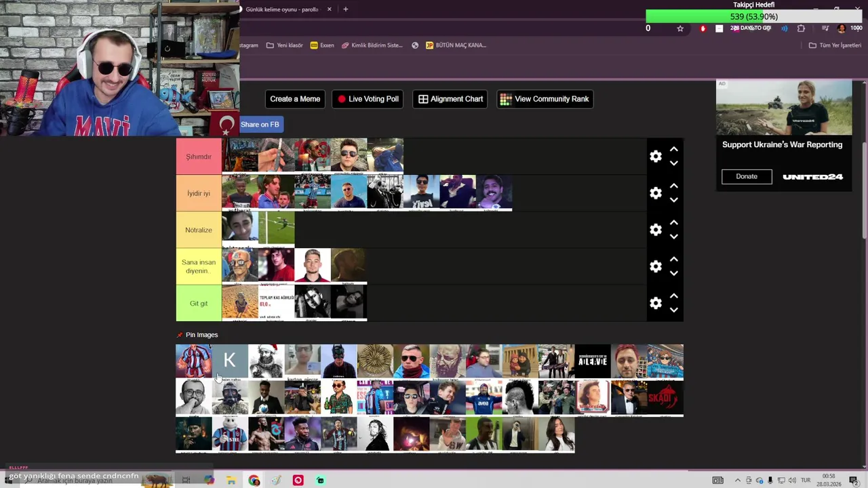Open the red circular app in taskbar
This screenshot has height=488, width=868.
click(x=298, y=481)
